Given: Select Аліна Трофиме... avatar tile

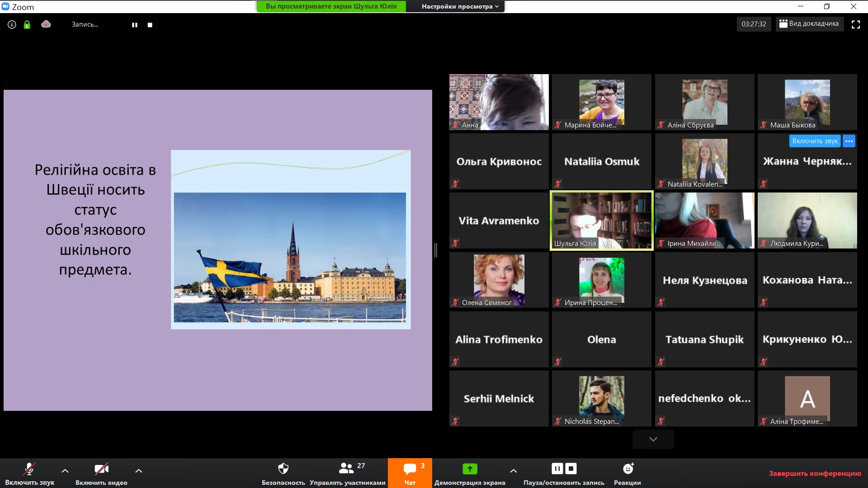Looking at the screenshot, I should point(807,399).
